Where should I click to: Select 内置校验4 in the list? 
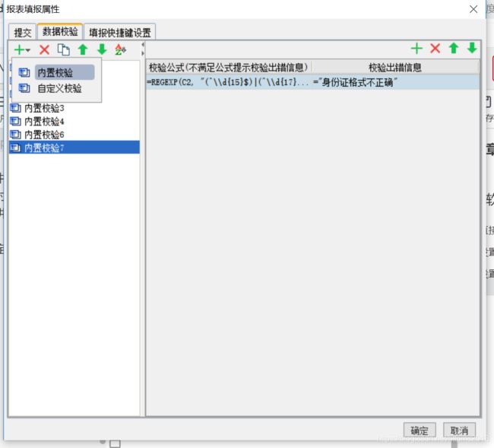74,122
